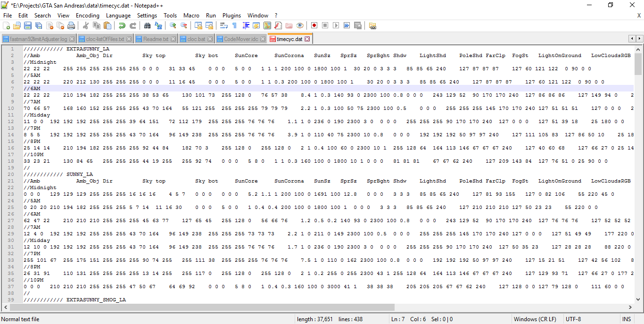The width and height of the screenshot is (644, 324).
Task: Click the Save file toolbar icon
Action: (27, 25)
